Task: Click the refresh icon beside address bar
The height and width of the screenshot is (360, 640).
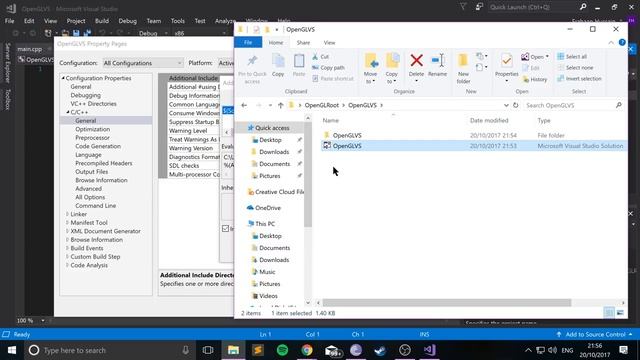Action: click(516, 105)
